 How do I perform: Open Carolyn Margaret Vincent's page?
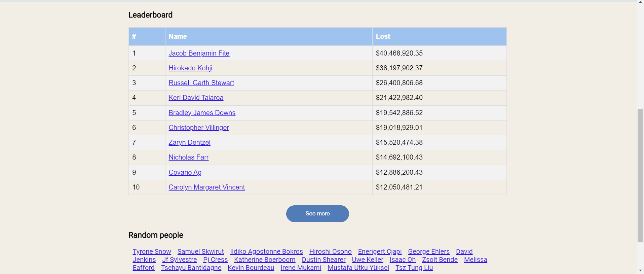(x=206, y=187)
